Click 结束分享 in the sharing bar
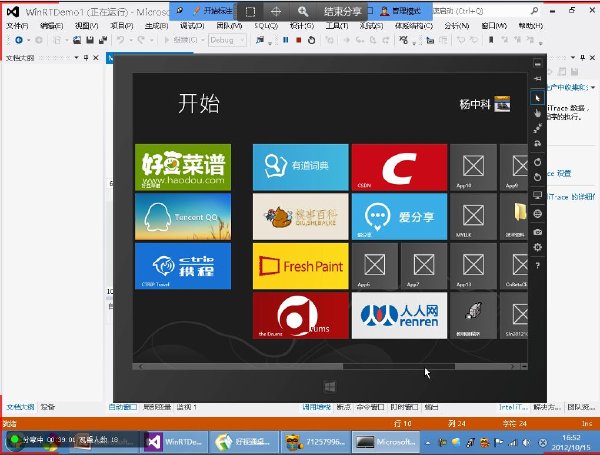 pos(343,11)
